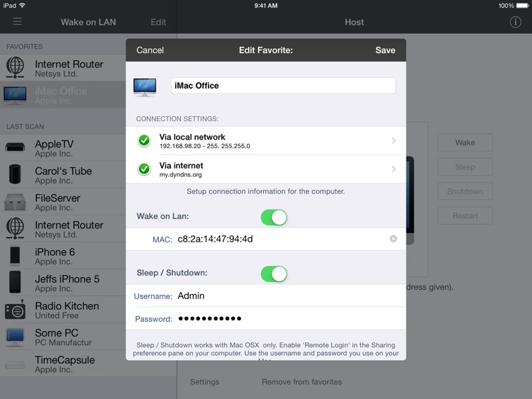
Task: Select iMac Office in Favorites list
Action: point(62,95)
